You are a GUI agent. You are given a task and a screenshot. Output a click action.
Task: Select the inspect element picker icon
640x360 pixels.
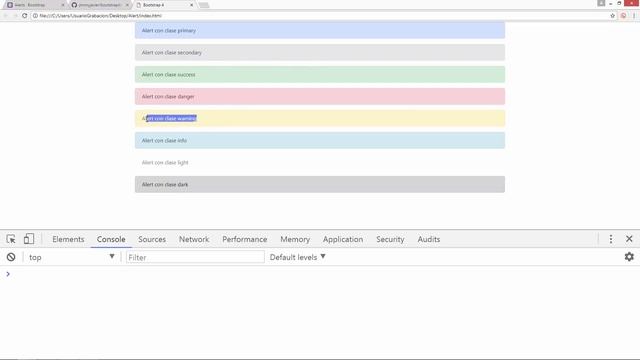(x=11, y=239)
